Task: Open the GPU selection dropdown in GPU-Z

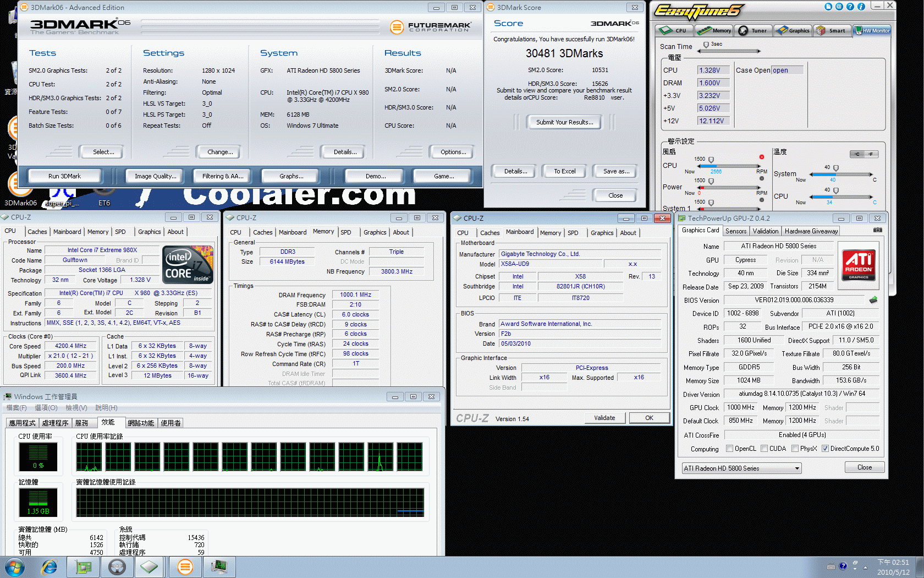Action: [741, 468]
